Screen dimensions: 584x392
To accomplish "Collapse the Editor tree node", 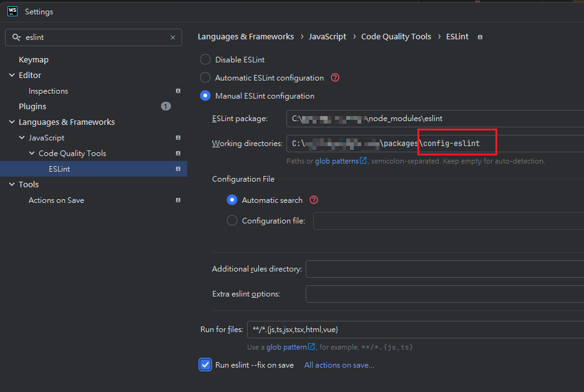I will point(12,76).
